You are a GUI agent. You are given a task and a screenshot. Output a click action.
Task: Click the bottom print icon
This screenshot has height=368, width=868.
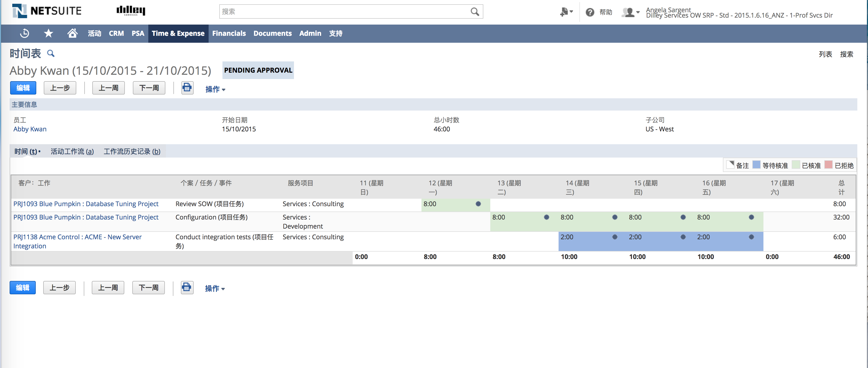click(x=187, y=287)
